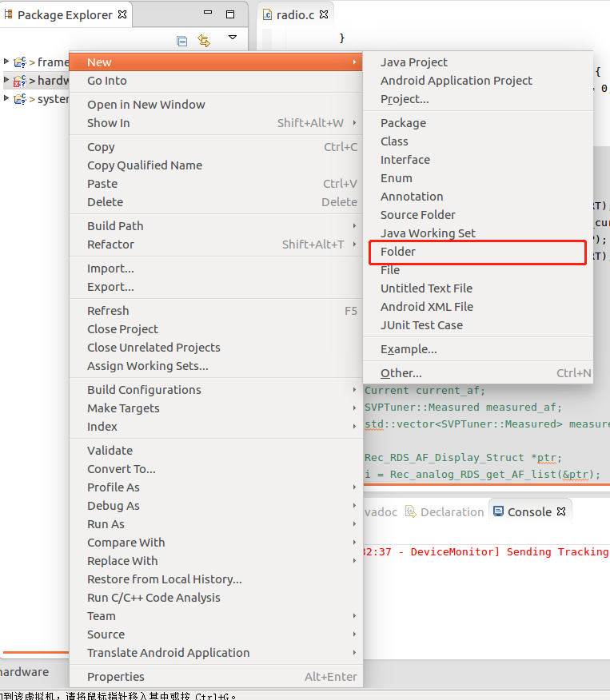The height and width of the screenshot is (700, 610).
Task: Choose Untitled Text File
Action: click(x=478, y=288)
